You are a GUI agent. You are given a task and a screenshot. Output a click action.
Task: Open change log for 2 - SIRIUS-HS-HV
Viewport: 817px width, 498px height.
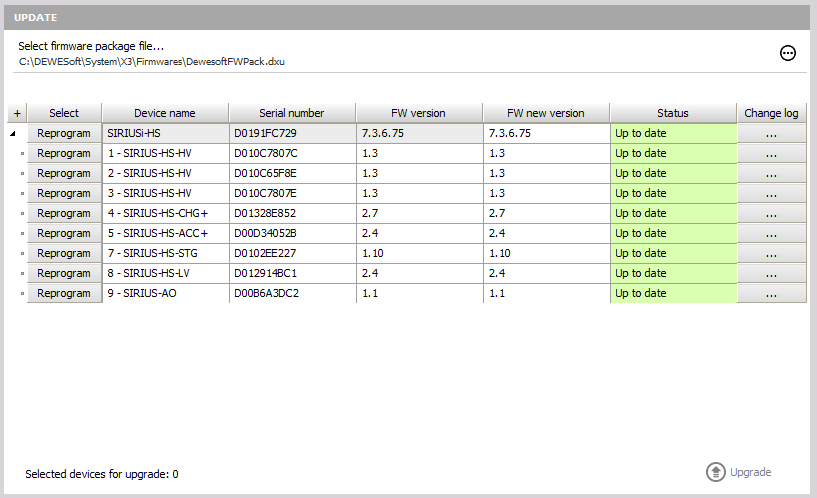(771, 173)
